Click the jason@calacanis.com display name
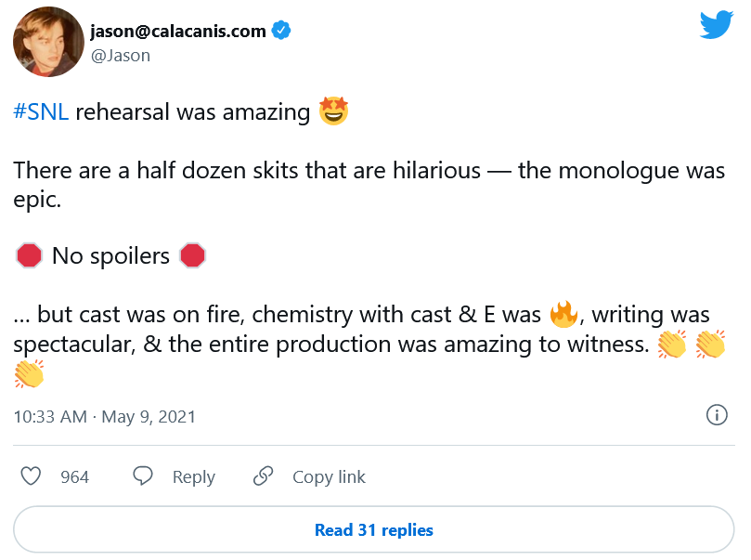 click(177, 31)
